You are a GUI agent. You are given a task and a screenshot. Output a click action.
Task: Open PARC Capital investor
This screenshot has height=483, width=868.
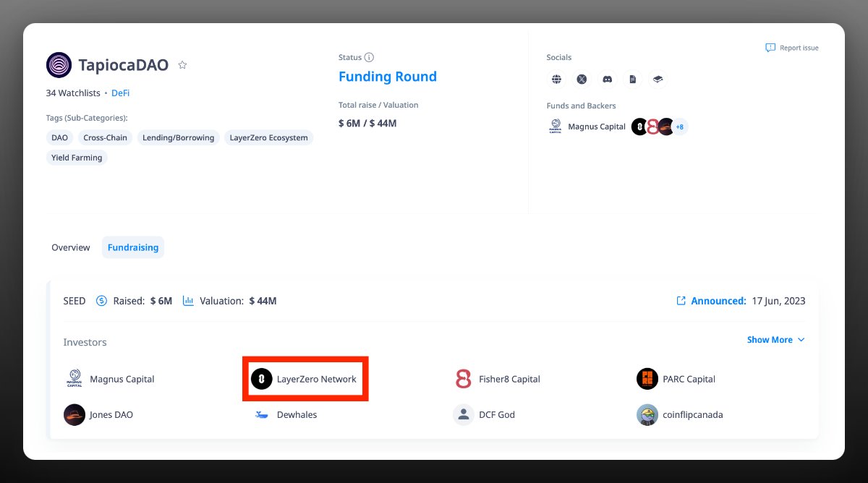point(689,379)
